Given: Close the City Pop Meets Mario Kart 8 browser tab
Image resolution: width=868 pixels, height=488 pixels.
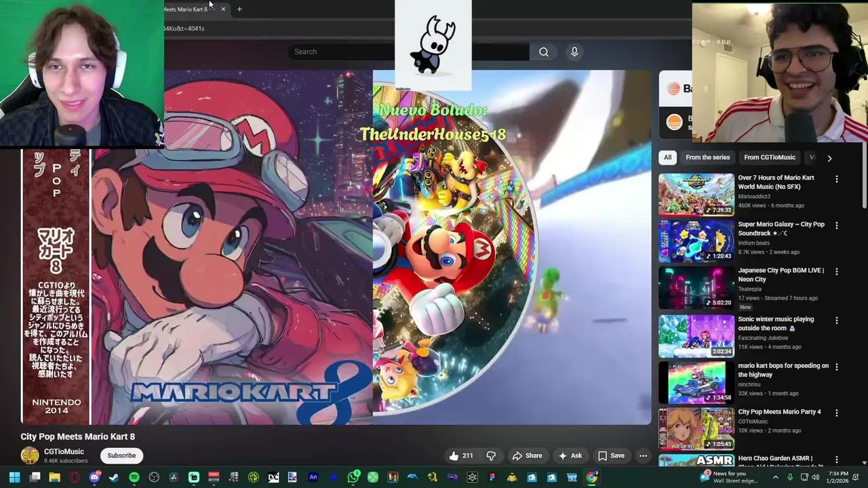Looking at the screenshot, I should pyautogui.click(x=222, y=9).
